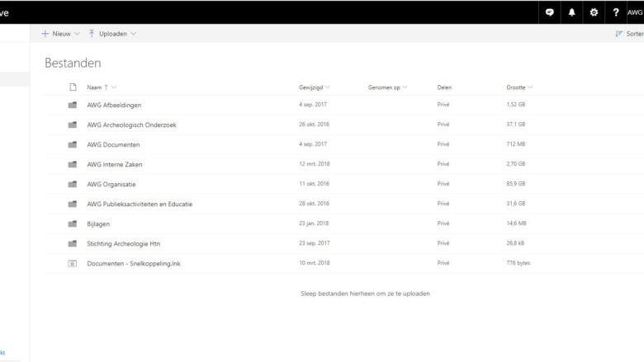
Task: Open the AWG account menu in header
Action: click(x=635, y=12)
